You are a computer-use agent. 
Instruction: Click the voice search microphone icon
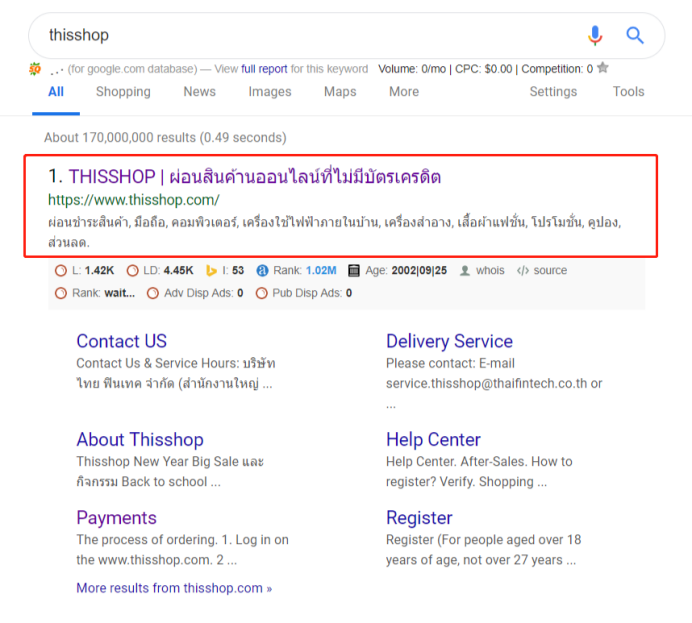(595, 36)
